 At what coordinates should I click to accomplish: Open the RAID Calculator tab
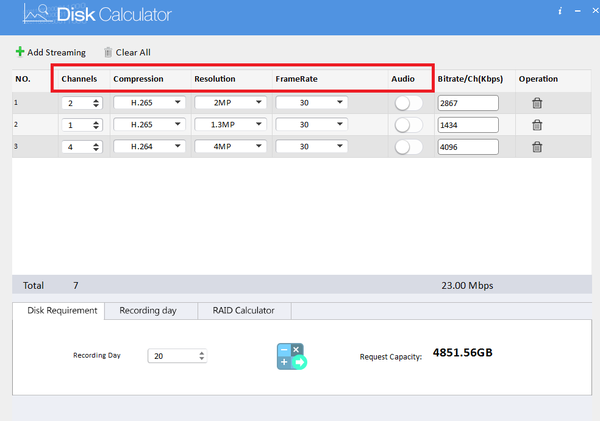[x=243, y=311]
